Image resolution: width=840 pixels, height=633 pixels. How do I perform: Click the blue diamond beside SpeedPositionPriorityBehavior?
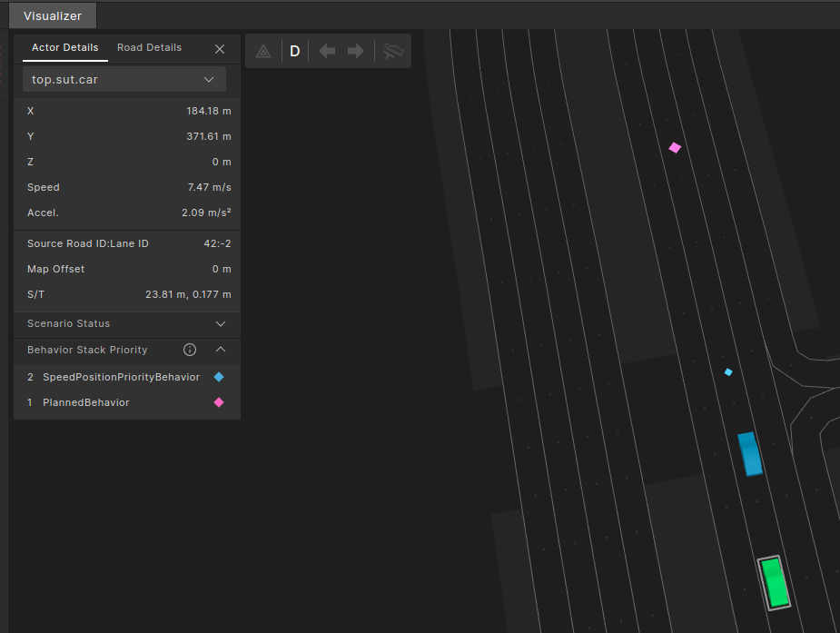(x=219, y=377)
